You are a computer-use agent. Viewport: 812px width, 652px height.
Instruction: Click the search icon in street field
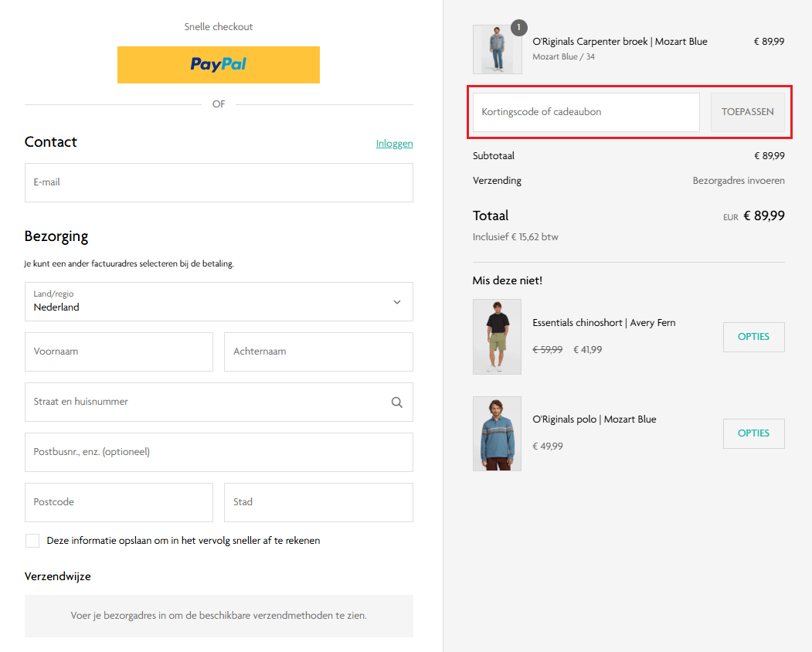click(396, 402)
